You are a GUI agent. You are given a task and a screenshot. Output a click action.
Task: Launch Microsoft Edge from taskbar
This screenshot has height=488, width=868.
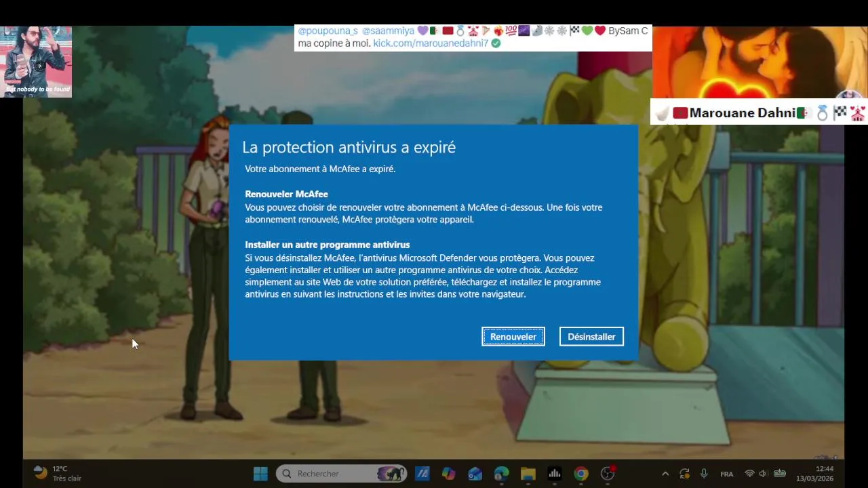click(501, 474)
